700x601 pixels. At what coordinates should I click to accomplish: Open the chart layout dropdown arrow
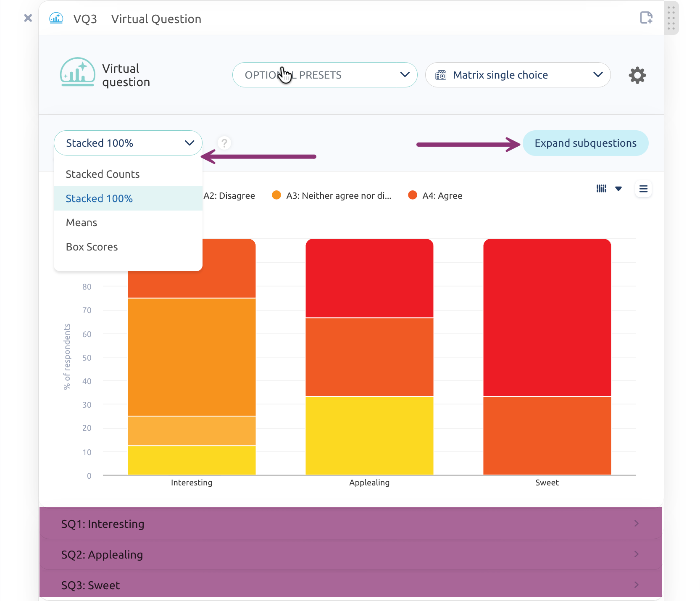click(618, 189)
